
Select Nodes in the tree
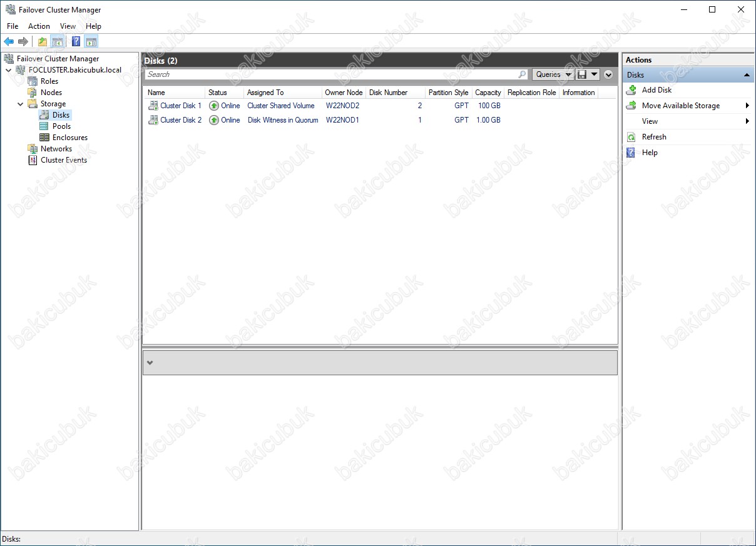(x=51, y=93)
